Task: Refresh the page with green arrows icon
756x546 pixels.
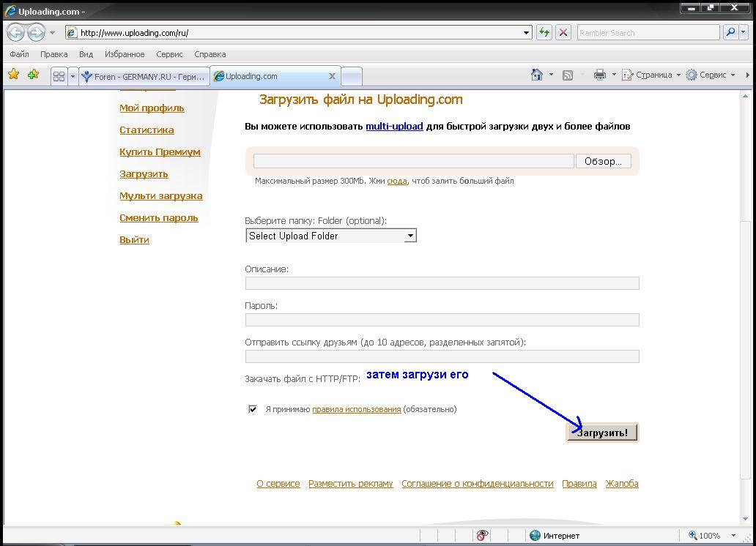Action: [544, 33]
